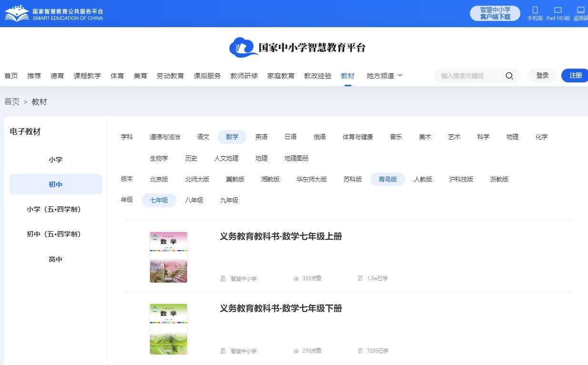Image resolution: width=588 pixels, height=365 pixels.
Task: Select 小学（五•四学制） in sidebar
Action: click(x=56, y=209)
